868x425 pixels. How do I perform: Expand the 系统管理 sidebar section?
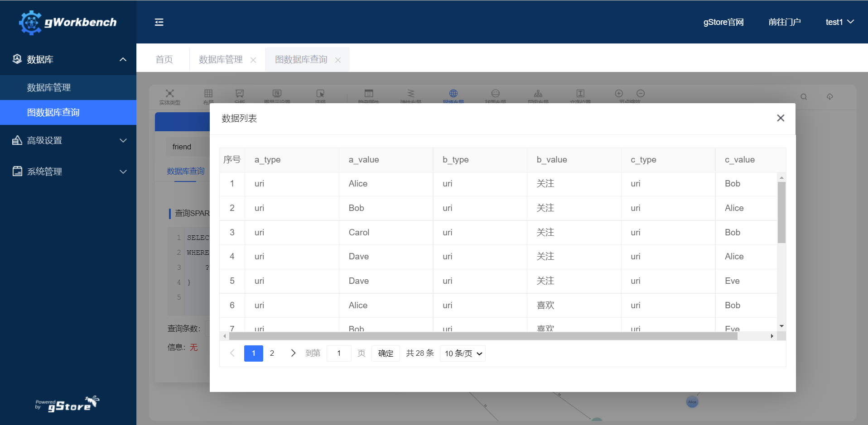pyautogui.click(x=68, y=172)
